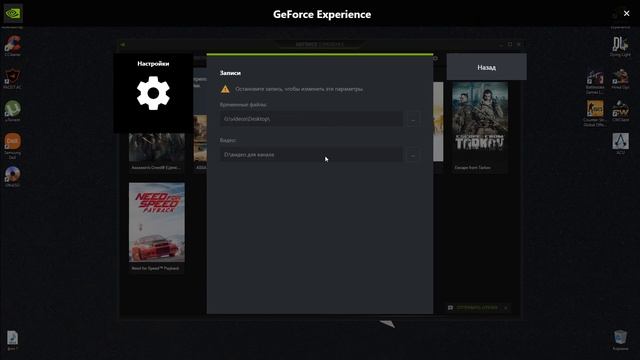Click the FACEIT AC desktop shortcut
The image size is (640, 360).
13,78
